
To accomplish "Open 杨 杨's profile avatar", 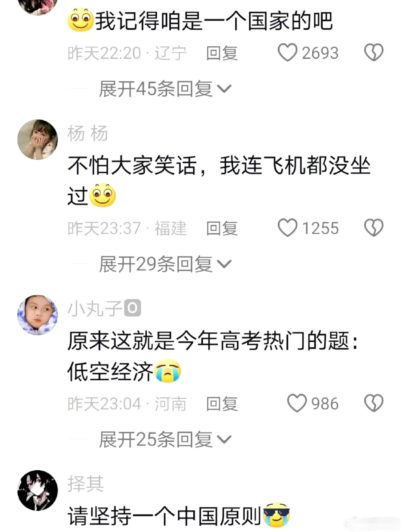I will click(38, 139).
